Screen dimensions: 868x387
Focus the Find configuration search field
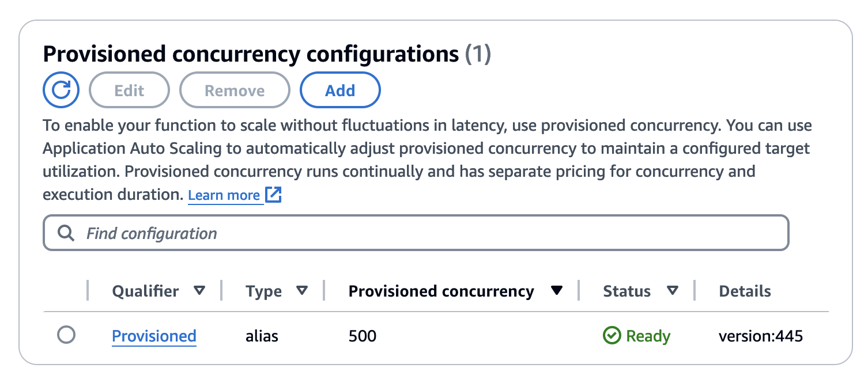pyautogui.click(x=427, y=233)
